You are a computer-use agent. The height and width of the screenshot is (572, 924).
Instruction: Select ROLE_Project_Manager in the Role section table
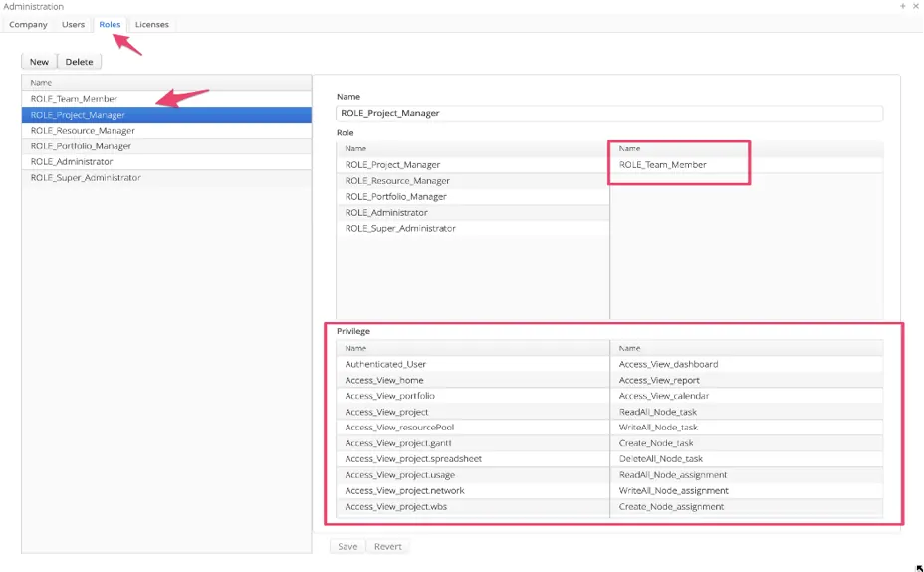[473, 165]
